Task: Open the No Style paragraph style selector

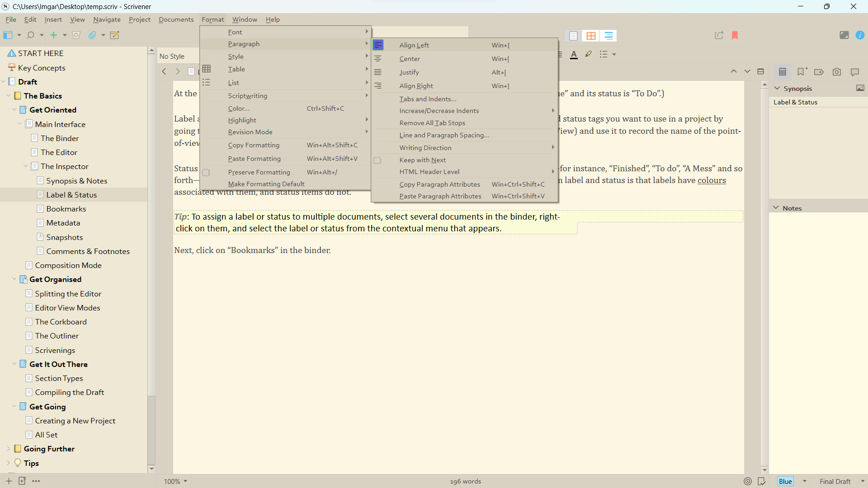Action: coord(178,56)
